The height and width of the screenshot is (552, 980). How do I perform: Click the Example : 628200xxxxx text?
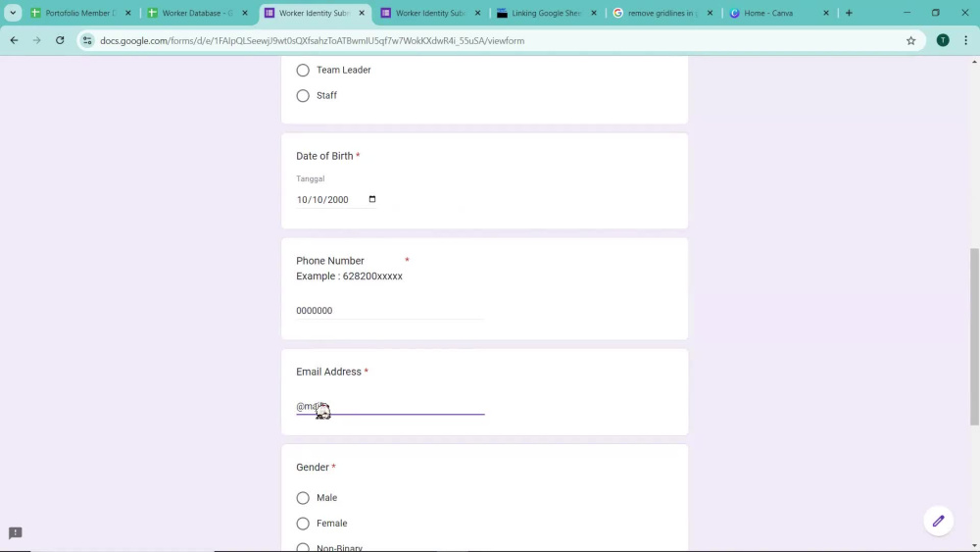coord(350,276)
